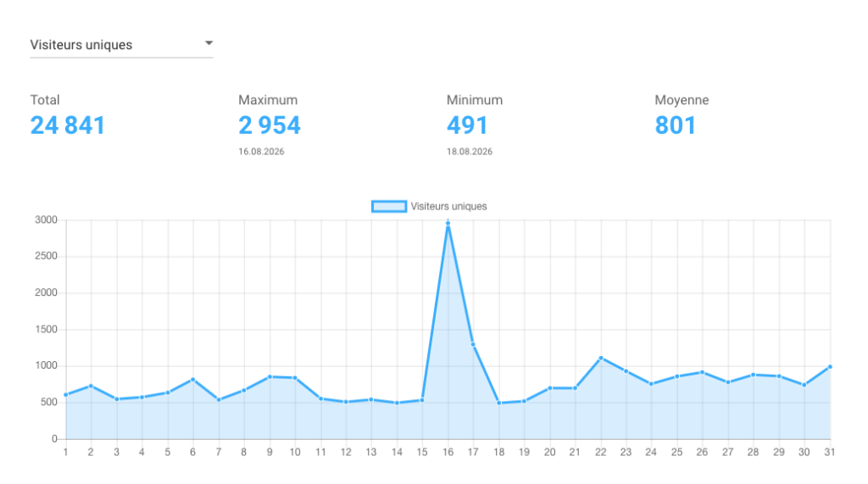Click the minimum date 18.08.2026
The width and height of the screenshot is (868, 484).
(x=470, y=152)
